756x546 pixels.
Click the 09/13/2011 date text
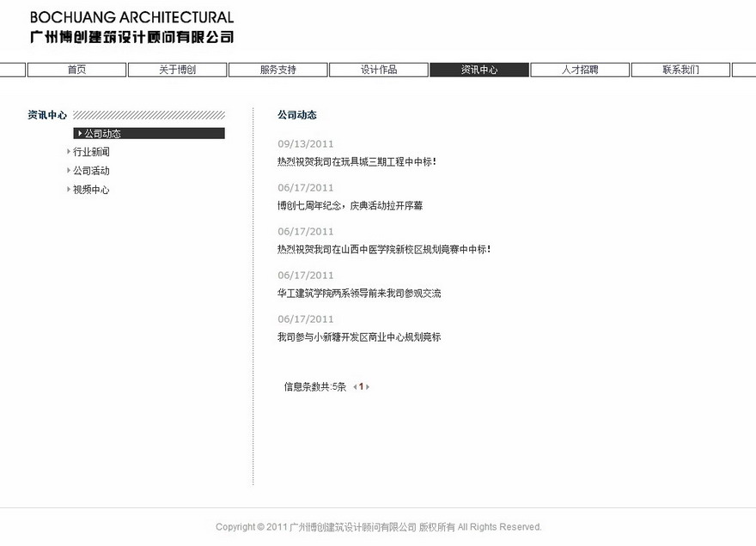[x=306, y=143]
